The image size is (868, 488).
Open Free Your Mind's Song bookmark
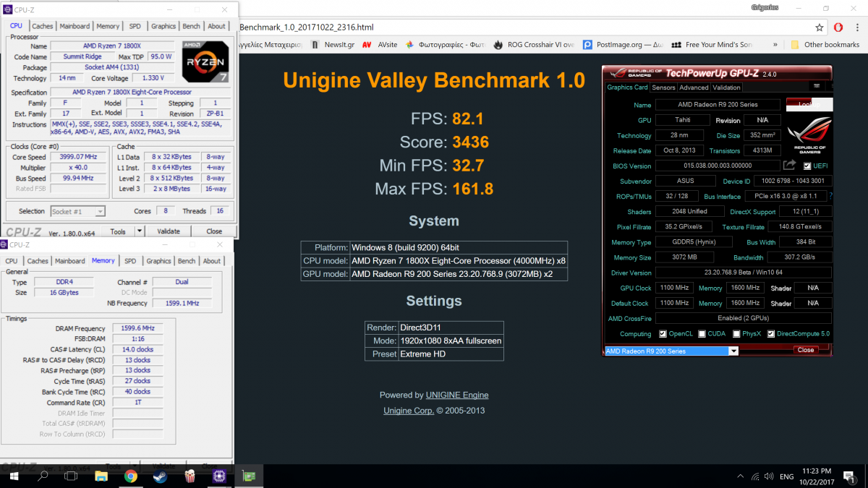point(712,44)
